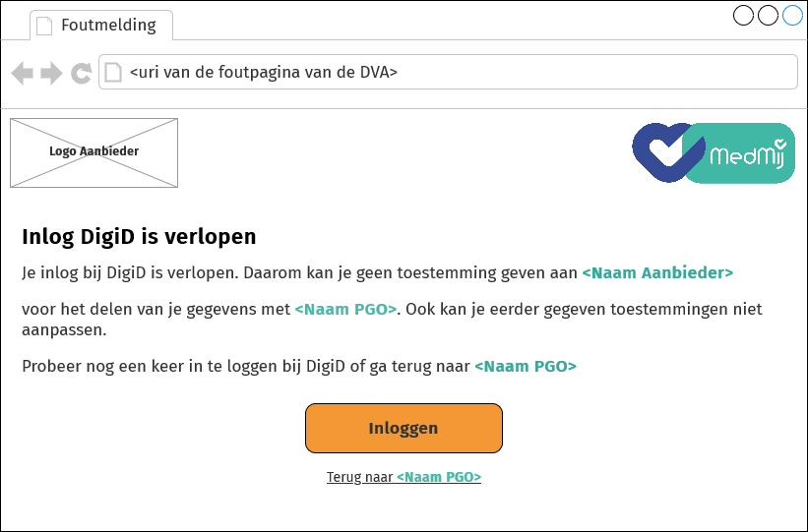Click <Naam PGO> in the gegevens delen sentence
Screen dimensions: 808x532
345,309
